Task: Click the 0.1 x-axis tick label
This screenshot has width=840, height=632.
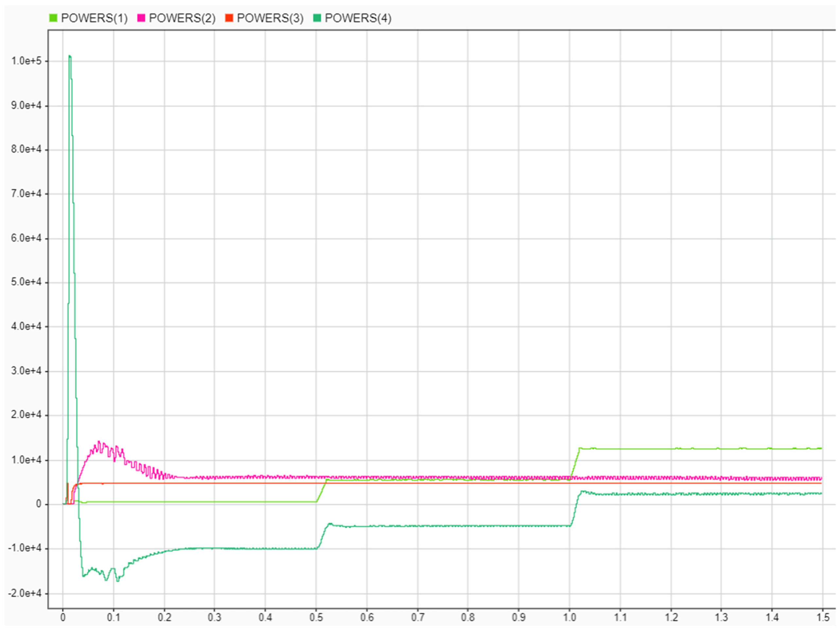Action: pyautogui.click(x=114, y=618)
